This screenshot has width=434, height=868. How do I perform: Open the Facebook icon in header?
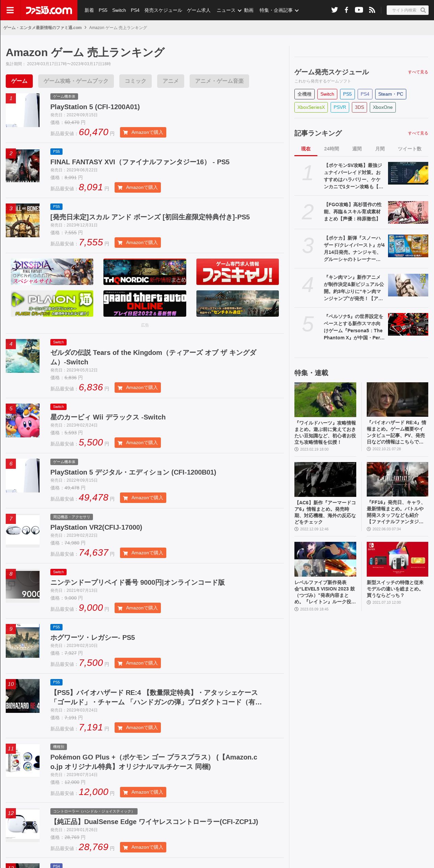(x=346, y=10)
